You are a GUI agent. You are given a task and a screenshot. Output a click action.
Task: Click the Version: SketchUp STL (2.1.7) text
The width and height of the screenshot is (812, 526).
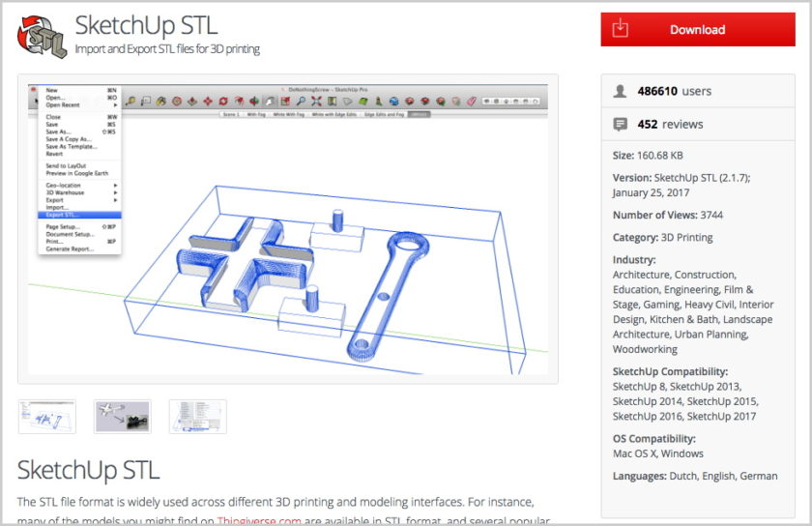(x=681, y=178)
